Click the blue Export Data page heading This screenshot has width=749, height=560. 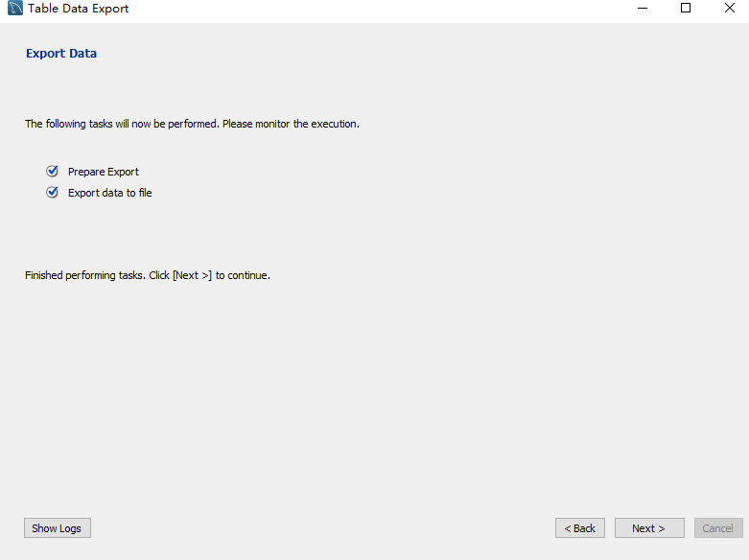(61, 54)
